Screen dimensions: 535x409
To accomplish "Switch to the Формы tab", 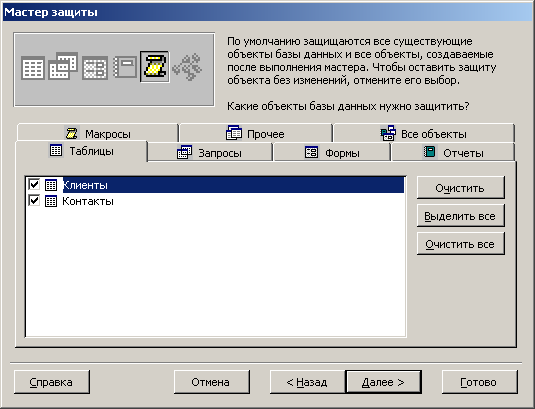I will click(x=332, y=152).
